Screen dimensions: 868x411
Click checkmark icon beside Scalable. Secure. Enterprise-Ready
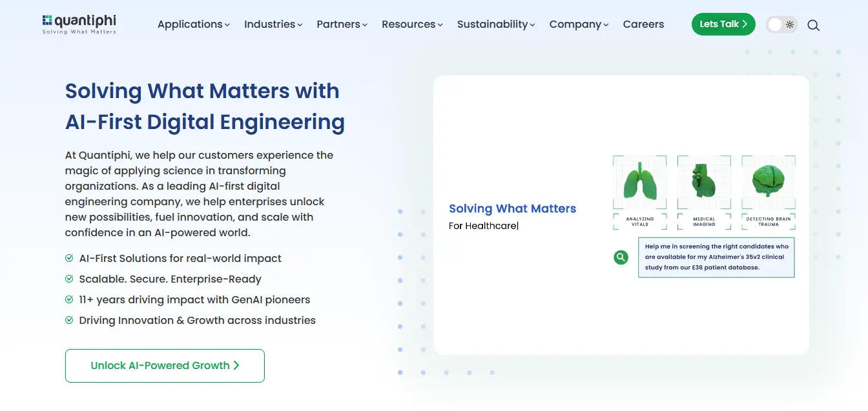tap(69, 279)
